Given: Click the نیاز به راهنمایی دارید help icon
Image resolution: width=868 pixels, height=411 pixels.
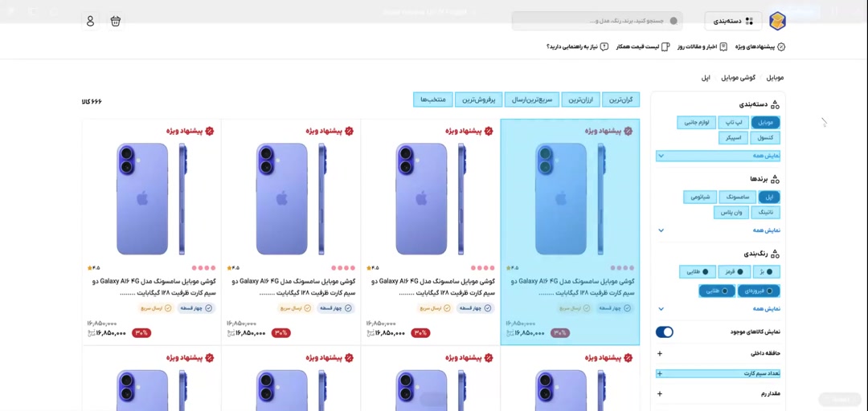Looking at the screenshot, I should pyautogui.click(x=604, y=47).
